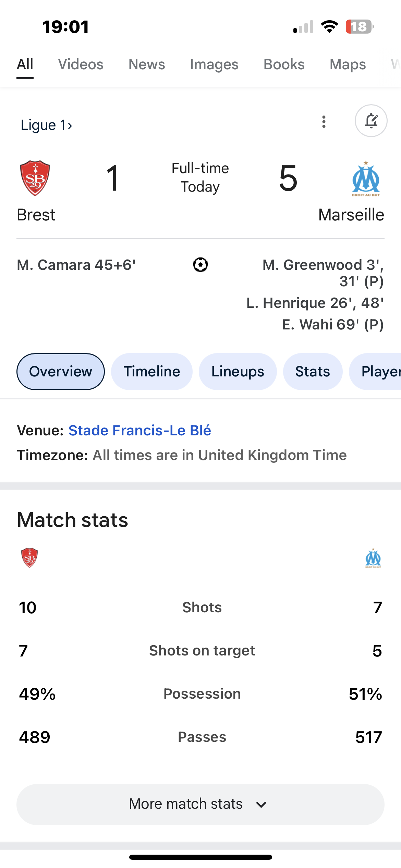Select the Stats chip
Image resolution: width=401 pixels, height=868 pixels.
coord(313,372)
